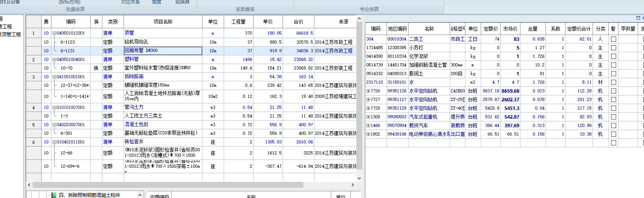Image resolution: width=644 pixels, height=198 pixels.
Task: Collapse the 041001001001 拆除路面 item
Action: coord(55,77)
